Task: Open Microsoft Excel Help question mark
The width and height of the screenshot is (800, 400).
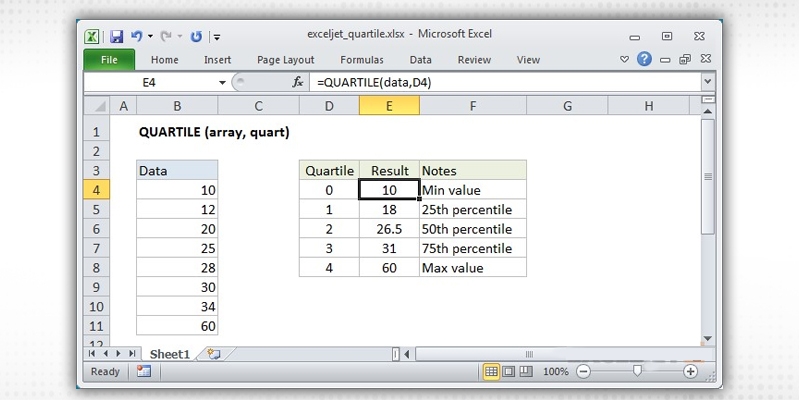Action: [x=644, y=60]
